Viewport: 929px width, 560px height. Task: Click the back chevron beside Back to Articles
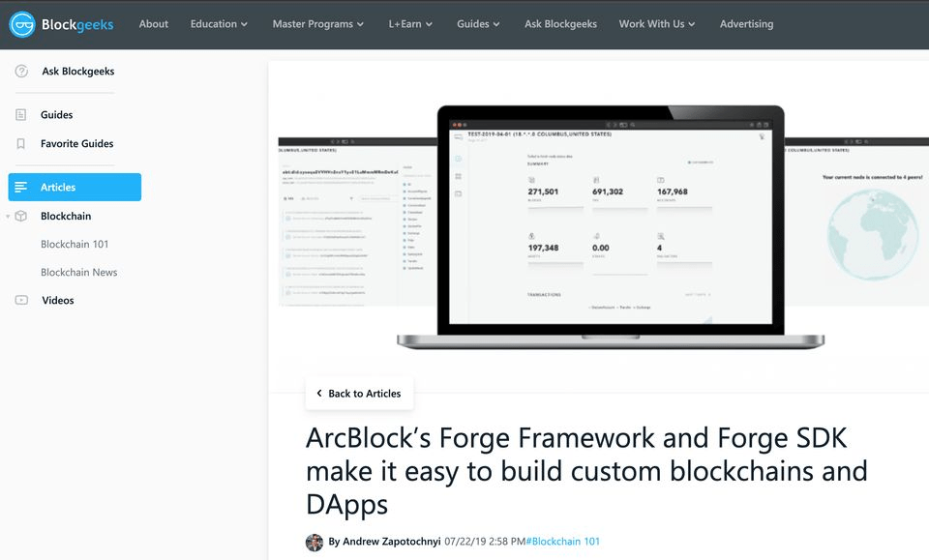[319, 393]
